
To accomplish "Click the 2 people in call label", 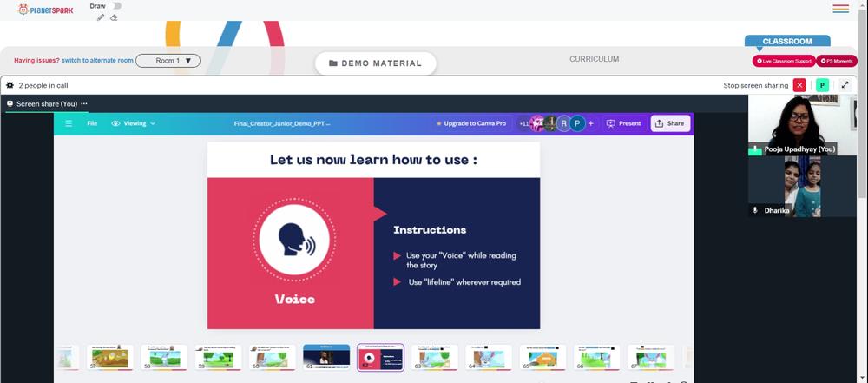I will click(43, 85).
